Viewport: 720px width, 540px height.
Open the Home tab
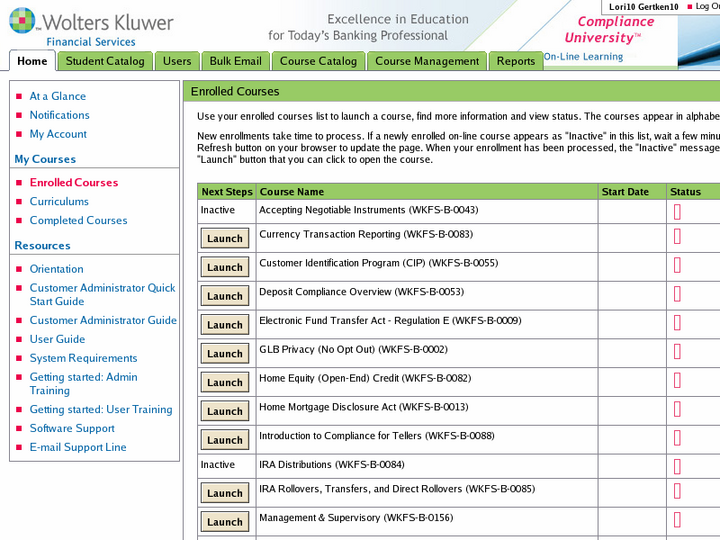[32, 61]
